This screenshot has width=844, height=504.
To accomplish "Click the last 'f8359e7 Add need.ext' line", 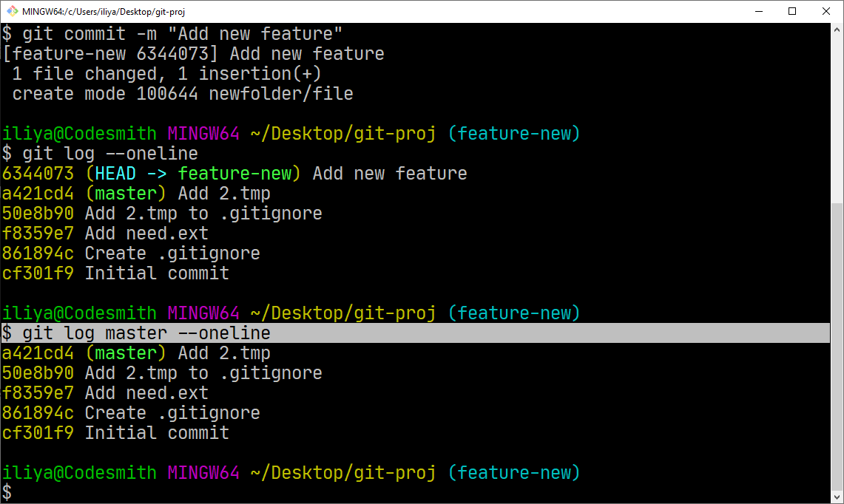I will pyautogui.click(x=105, y=392).
